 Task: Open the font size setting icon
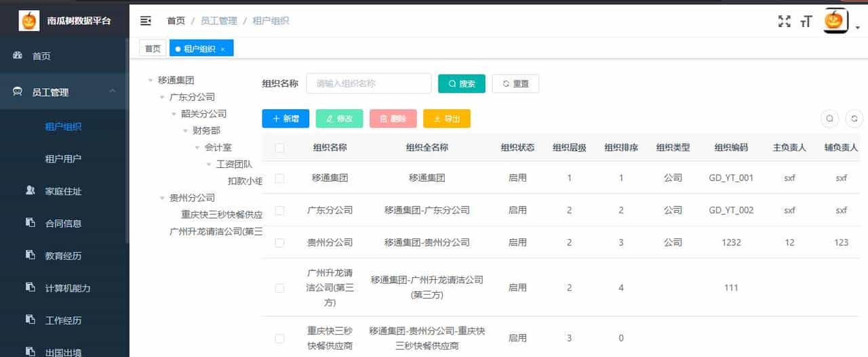click(x=806, y=22)
